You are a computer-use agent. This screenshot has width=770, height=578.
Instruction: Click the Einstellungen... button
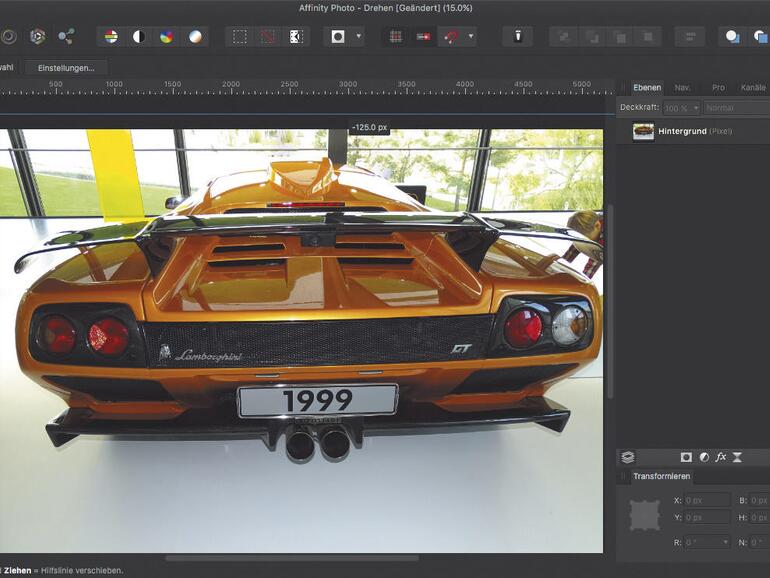click(66, 68)
